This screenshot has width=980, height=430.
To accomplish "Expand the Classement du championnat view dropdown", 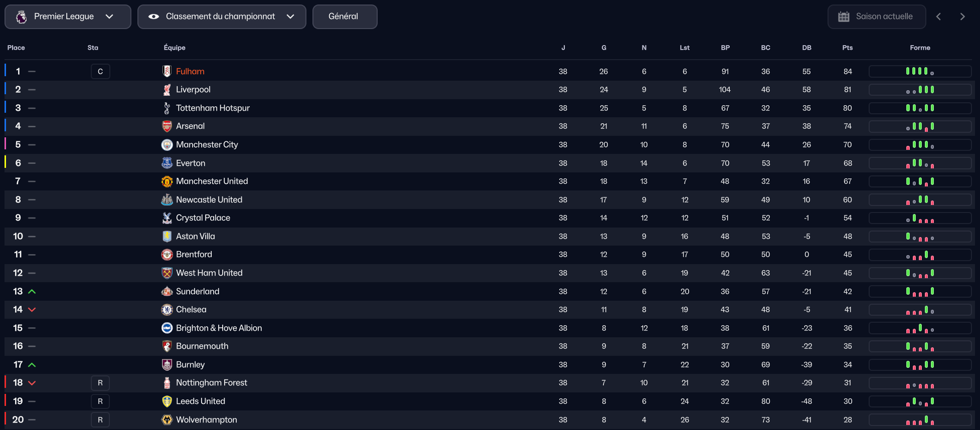I will tap(222, 17).
